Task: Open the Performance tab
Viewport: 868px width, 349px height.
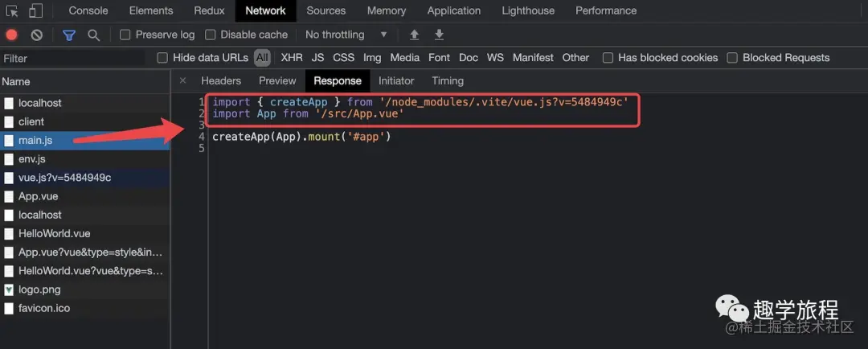Action: (606, 10)
